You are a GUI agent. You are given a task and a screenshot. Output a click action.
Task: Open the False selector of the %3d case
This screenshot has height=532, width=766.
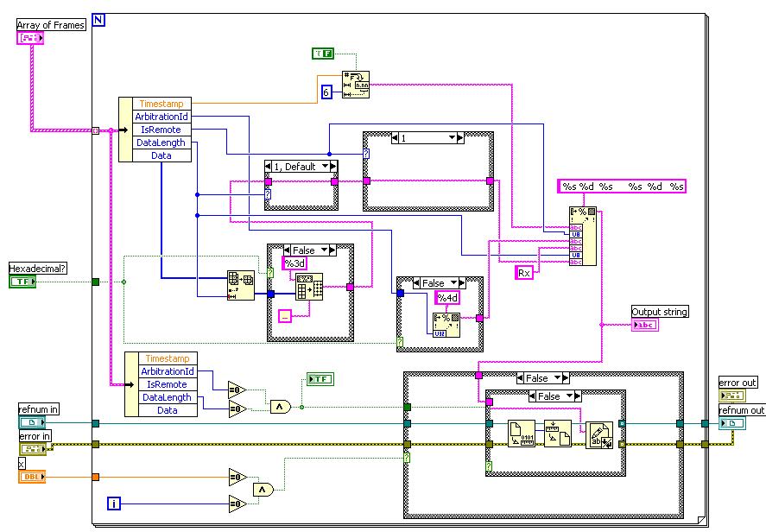click(324, 250)
